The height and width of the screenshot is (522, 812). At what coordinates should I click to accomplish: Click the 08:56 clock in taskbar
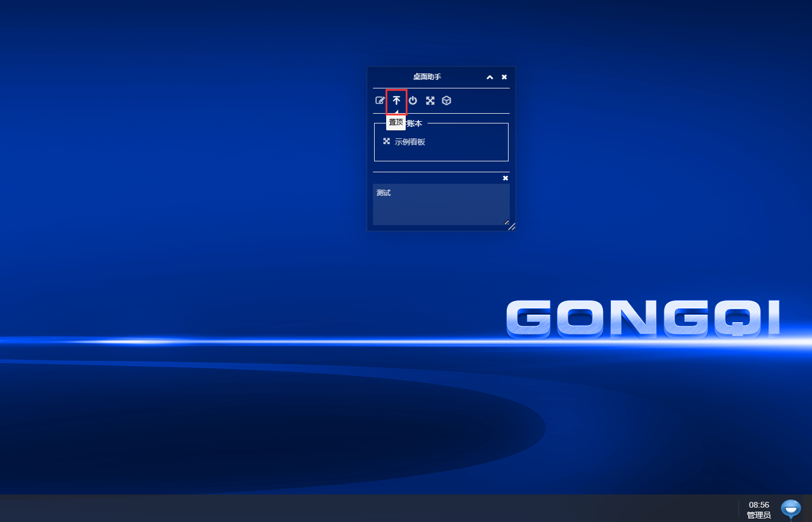pos(759,505)
